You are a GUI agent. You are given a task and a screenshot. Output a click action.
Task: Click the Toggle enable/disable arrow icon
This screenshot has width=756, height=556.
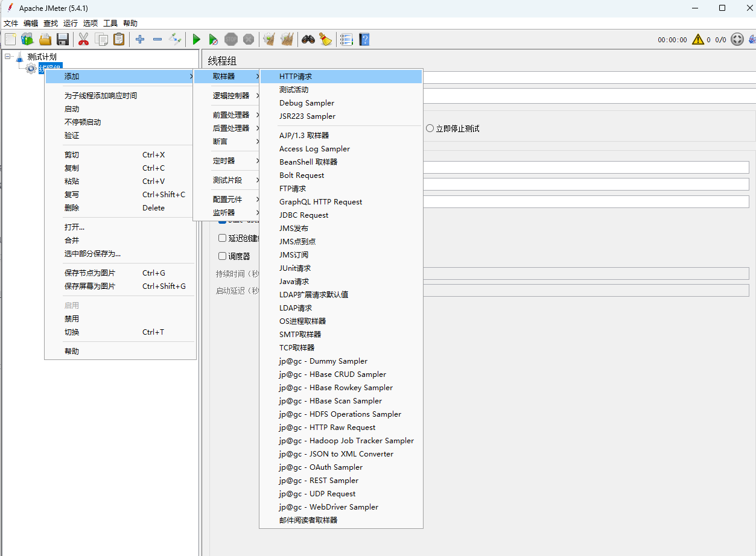(175, 39)
